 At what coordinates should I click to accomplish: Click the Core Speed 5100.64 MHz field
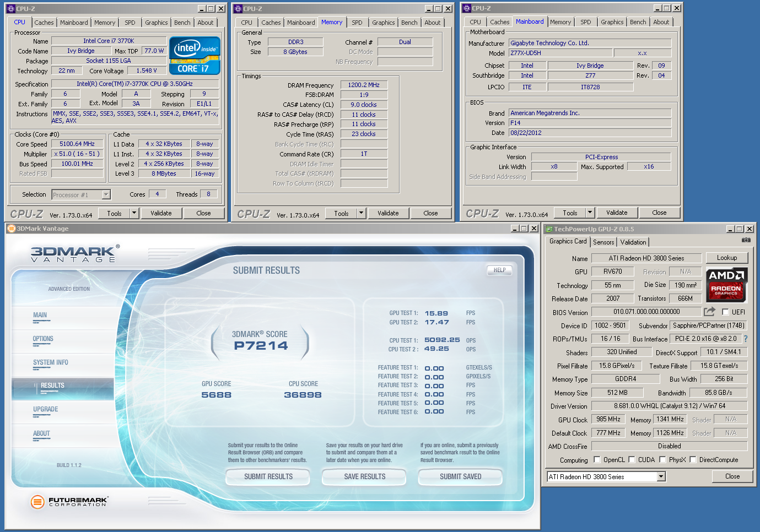(x=77, y=144)
